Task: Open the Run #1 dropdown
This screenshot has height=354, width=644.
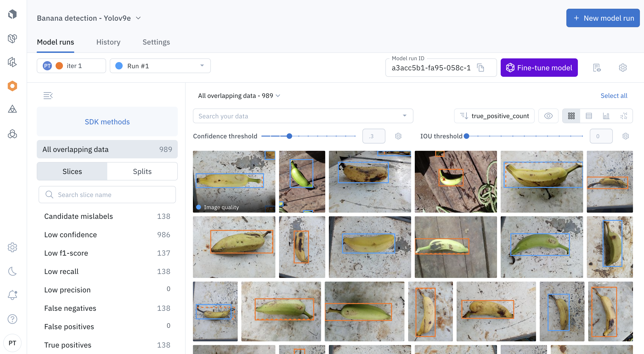Action: click(x=160, y=66)
